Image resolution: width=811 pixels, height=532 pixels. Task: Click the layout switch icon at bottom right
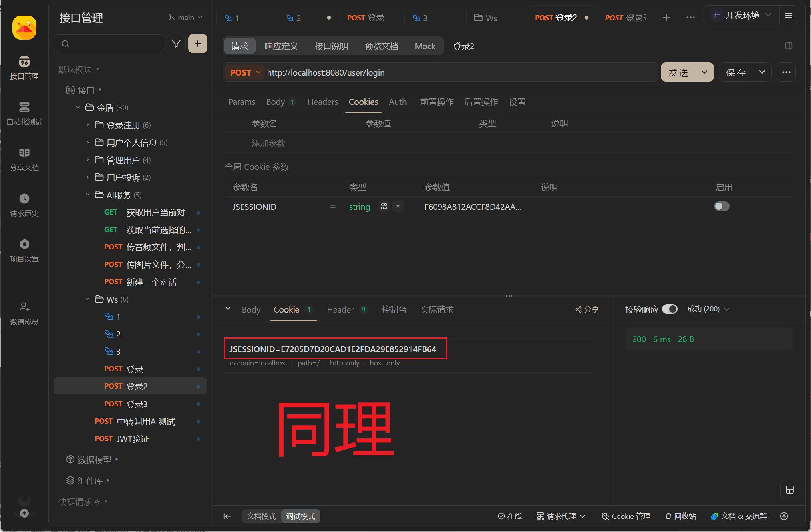789,490
